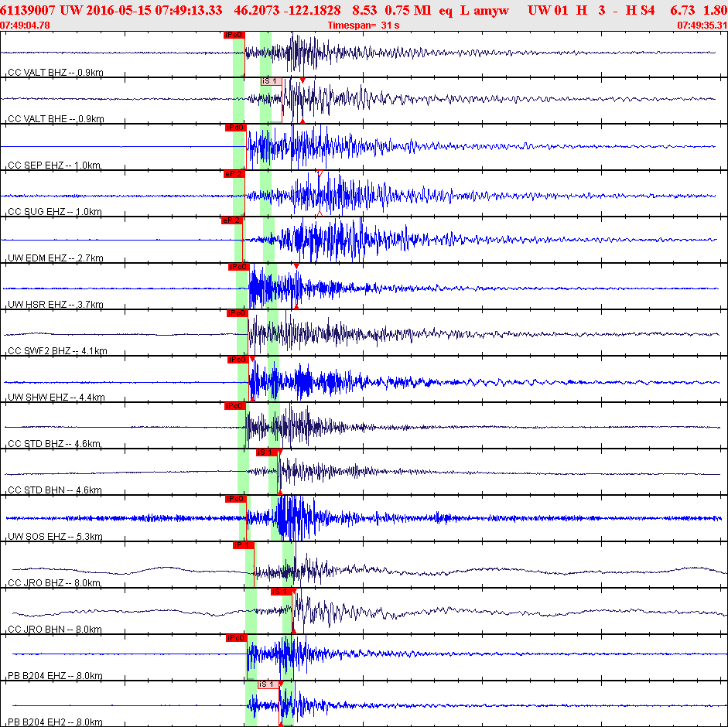
Task: Click the channel label CC JRO BHN -- 8.0km
Action: pyautogui.click(x=55, y=630)
